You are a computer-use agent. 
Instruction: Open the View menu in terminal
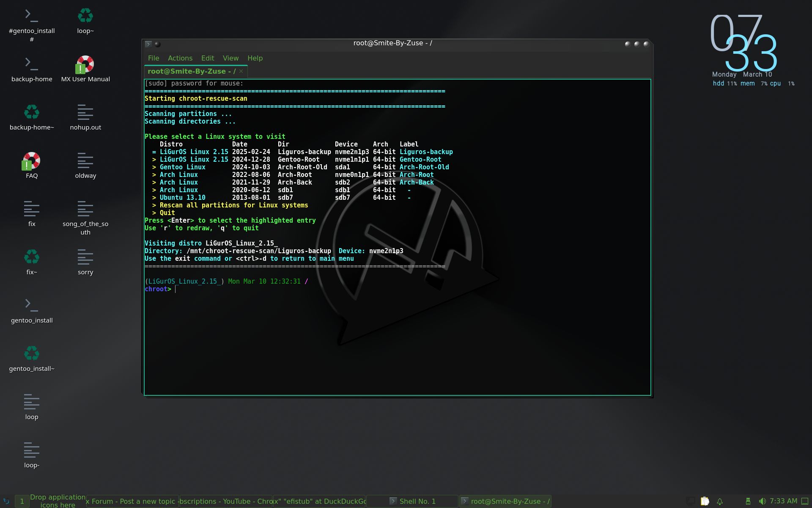coord(230,58)
